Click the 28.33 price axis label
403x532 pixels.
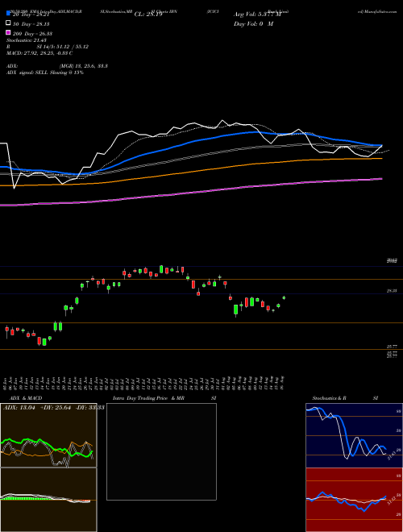click(x=392, y=291)
